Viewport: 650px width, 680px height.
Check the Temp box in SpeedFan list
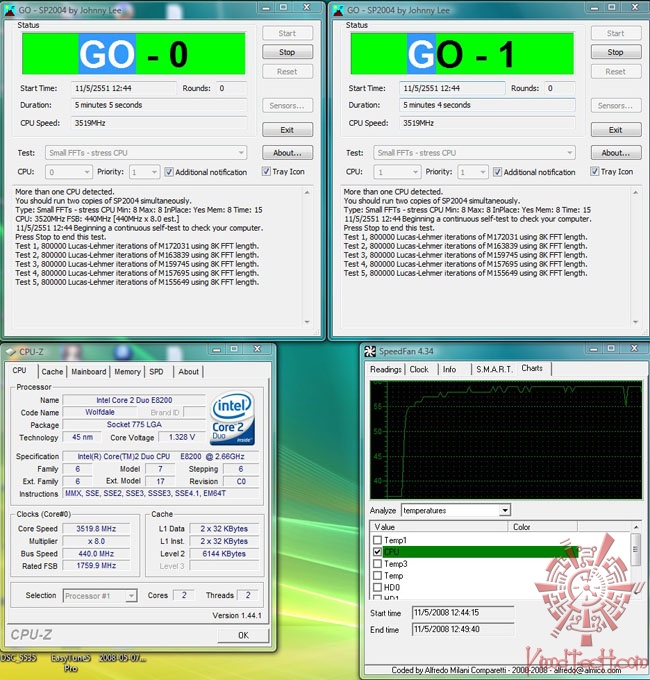click(x=377, y=575)
